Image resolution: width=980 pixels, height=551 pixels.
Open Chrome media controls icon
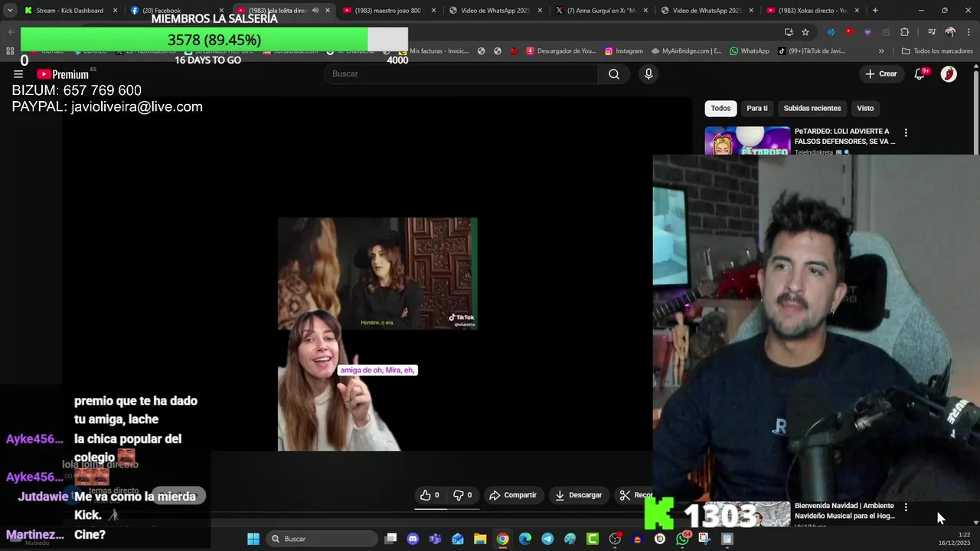pos(932,32)
